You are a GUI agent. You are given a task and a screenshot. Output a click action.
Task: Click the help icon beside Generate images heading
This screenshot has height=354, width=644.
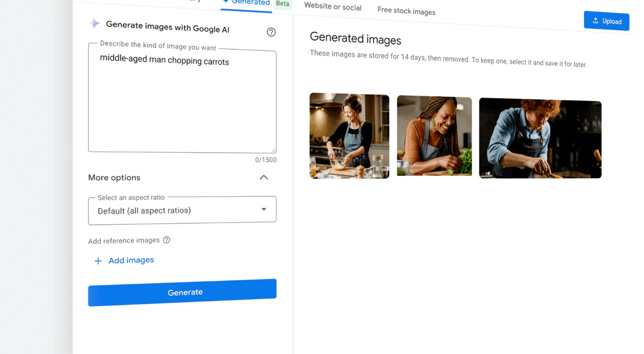(271, 32)
